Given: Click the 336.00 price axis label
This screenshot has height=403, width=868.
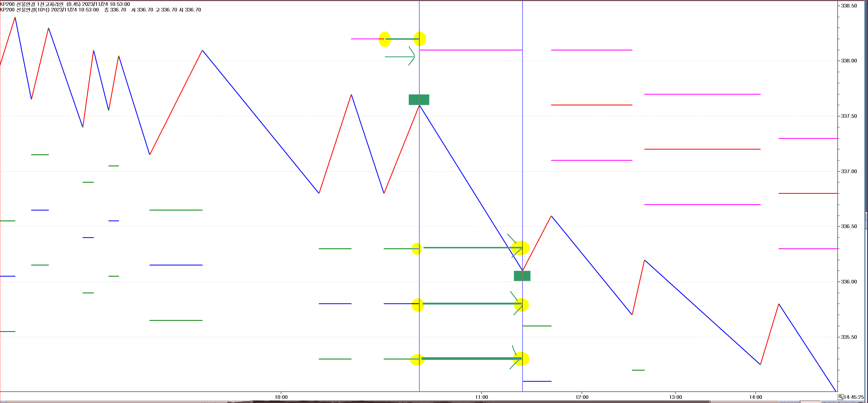Looking at the screenshot, I should click(x=849, y=282).
